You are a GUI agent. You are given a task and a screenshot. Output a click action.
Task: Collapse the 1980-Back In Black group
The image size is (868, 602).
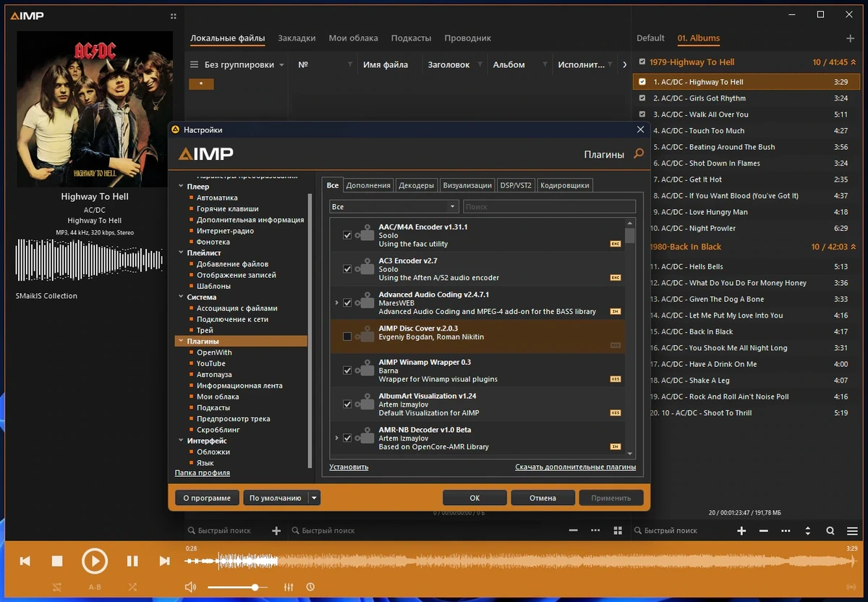853,247
